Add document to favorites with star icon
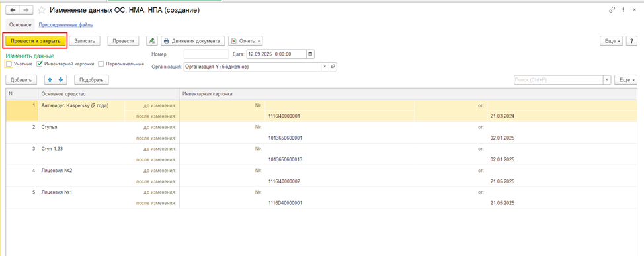Viewport: 644px width, 256px height. tap(41, 11)
